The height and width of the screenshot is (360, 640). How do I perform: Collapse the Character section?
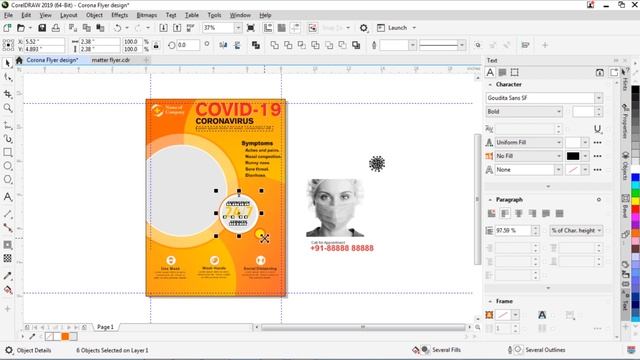(490, 84)
